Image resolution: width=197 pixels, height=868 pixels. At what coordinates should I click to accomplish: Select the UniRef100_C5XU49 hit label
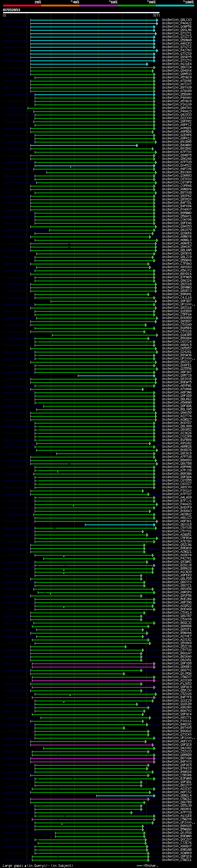[x=176, y=325]
